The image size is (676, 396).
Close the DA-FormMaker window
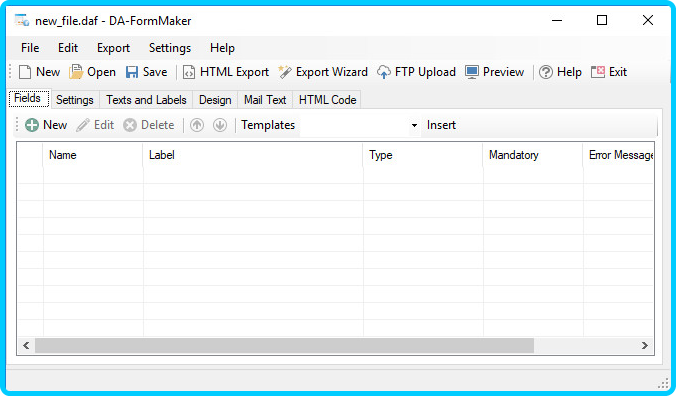(648, 20)
